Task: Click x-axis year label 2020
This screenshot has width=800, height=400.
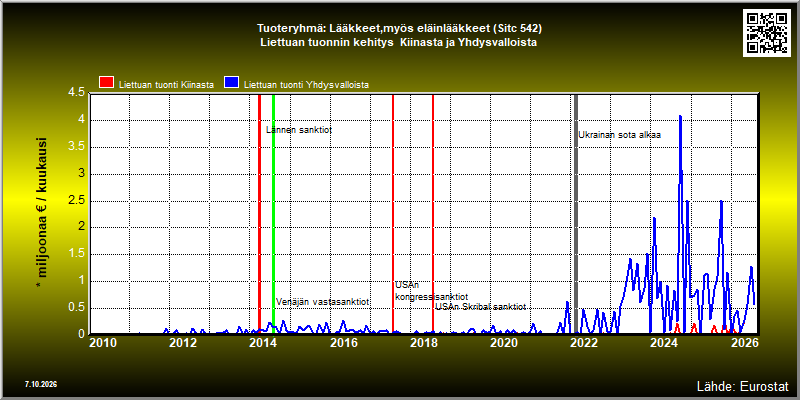Action: pos(504,343)
